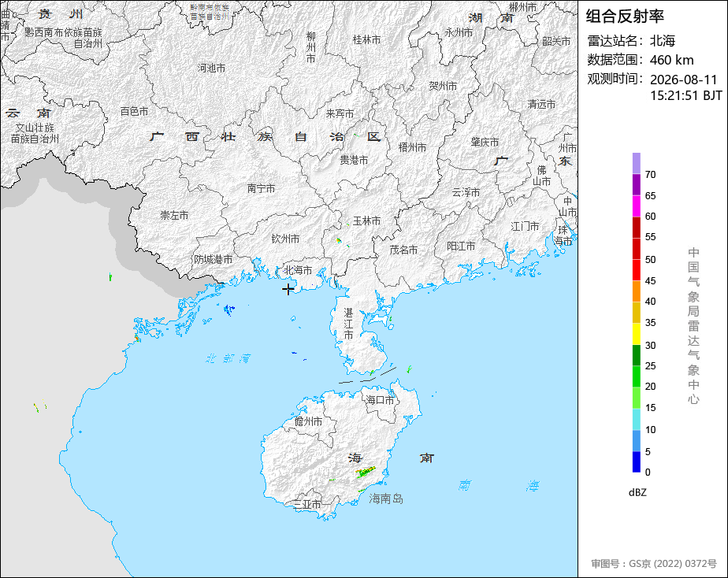
Task: Select the 南宁市 label on map
Action: [x=261, y=188]
